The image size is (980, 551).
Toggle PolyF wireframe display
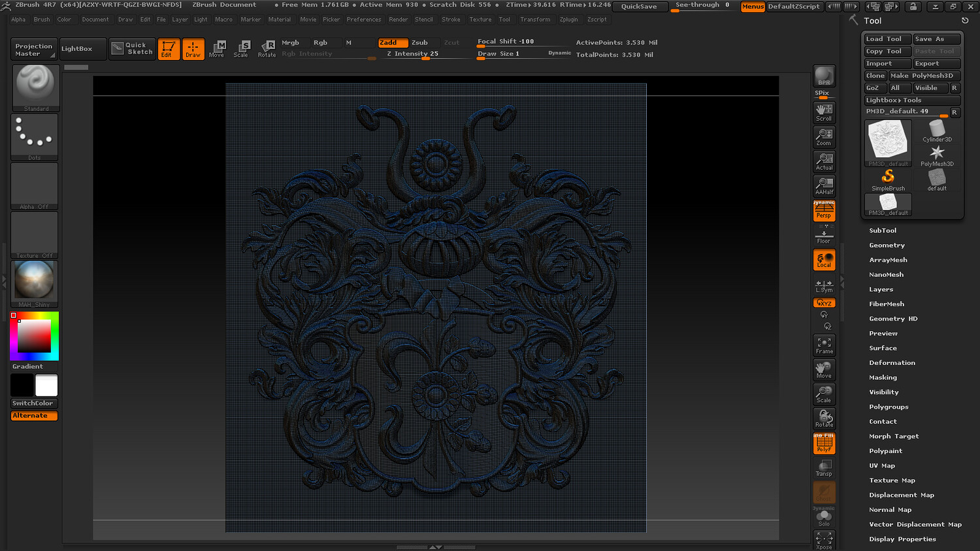point(824,444)
